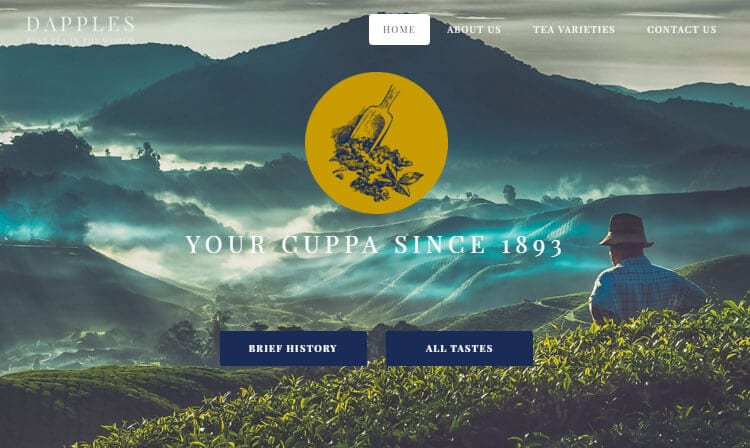Viewport: 750px width, 448px height.
Task: Click the yellow tea scoop emblem
Action: (376, 143)
